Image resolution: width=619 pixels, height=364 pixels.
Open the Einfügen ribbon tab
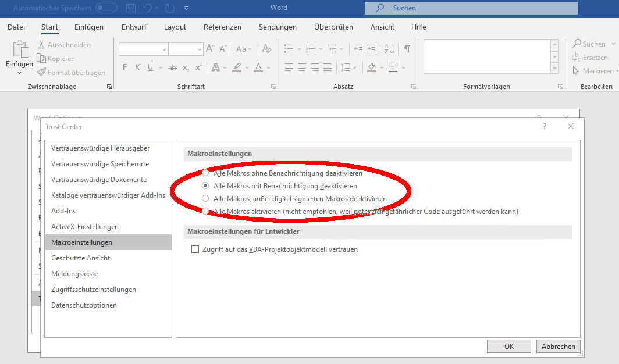(89, 27)
